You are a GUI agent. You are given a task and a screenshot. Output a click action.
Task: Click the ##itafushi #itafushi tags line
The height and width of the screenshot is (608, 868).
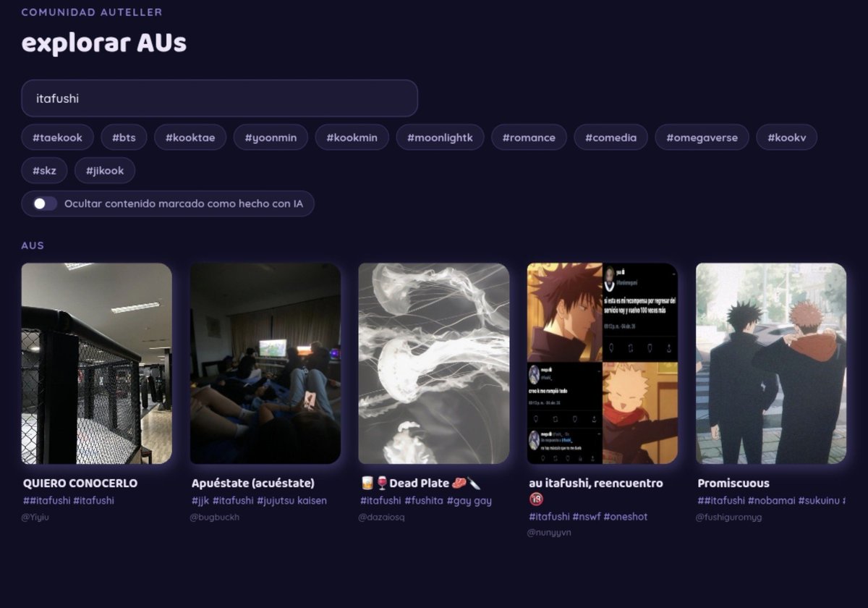click(x=69, y=500)
